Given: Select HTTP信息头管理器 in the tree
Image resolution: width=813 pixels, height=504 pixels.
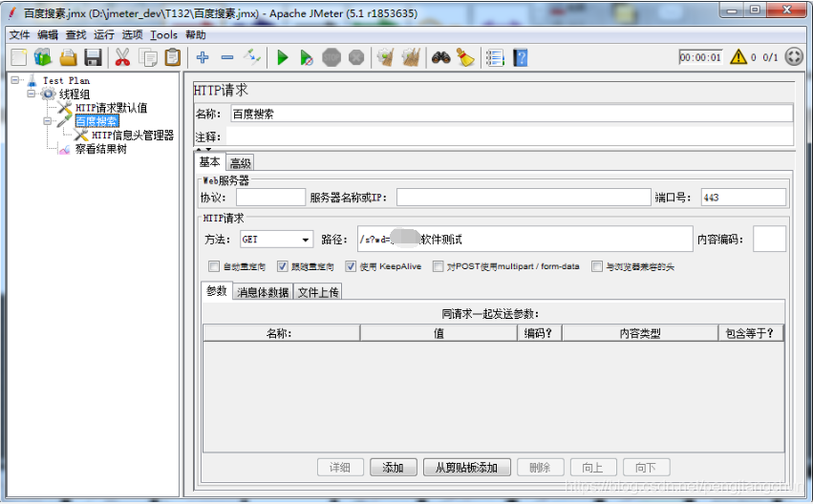Looking at the screenshot, I should 132,136.
